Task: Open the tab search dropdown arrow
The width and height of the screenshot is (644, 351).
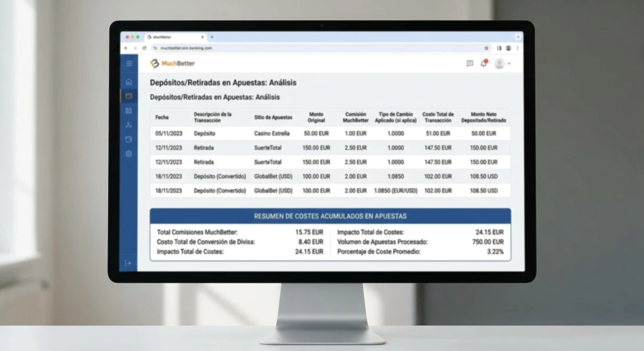Action: click(518, 37)
